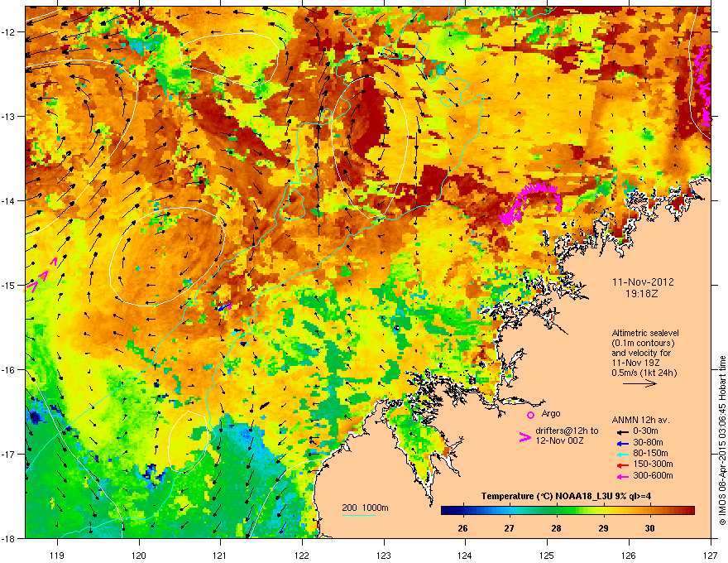
Task: Click the "200 1000m" bathymetry label
Action: (365, 508)
